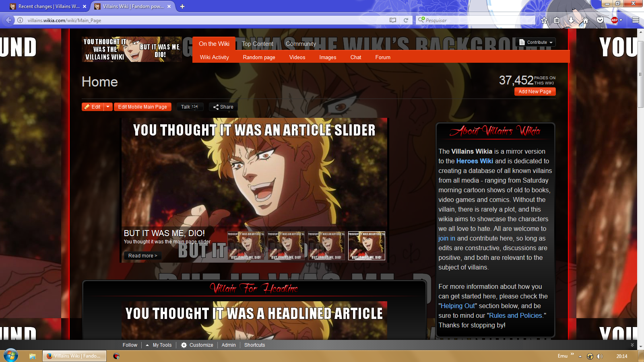Reload the page with the refresh icon
This screenshot has height=362, width=644.
(406, 20)
